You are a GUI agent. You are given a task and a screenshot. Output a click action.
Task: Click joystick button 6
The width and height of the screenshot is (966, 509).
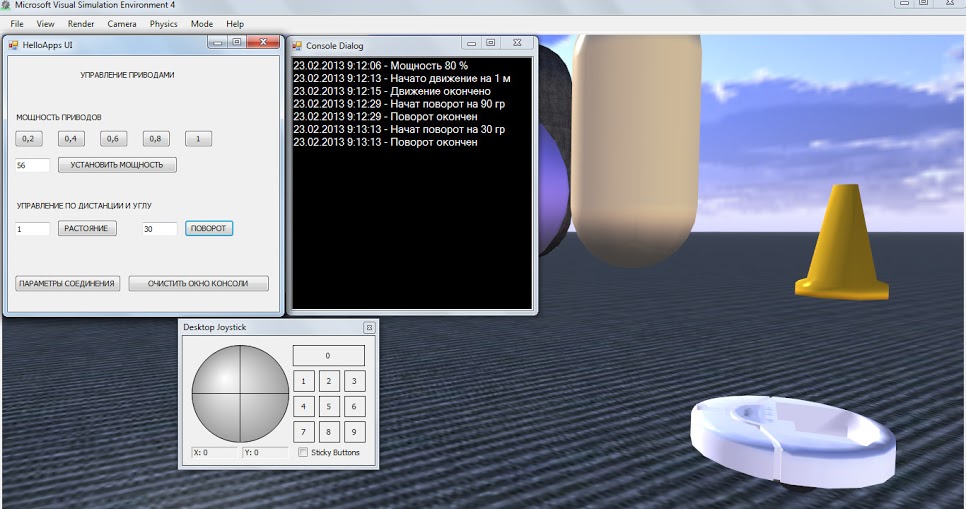(354, 406)
